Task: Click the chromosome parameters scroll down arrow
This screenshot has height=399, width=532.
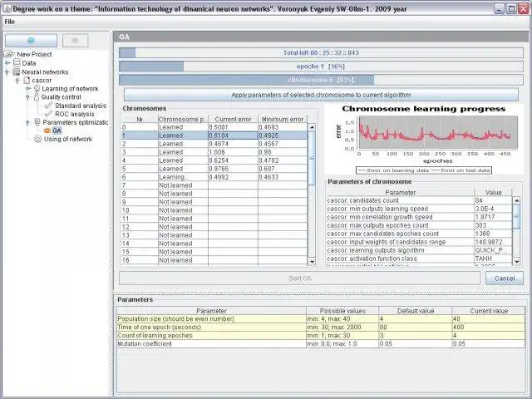Action: click(x=517, y=261)
